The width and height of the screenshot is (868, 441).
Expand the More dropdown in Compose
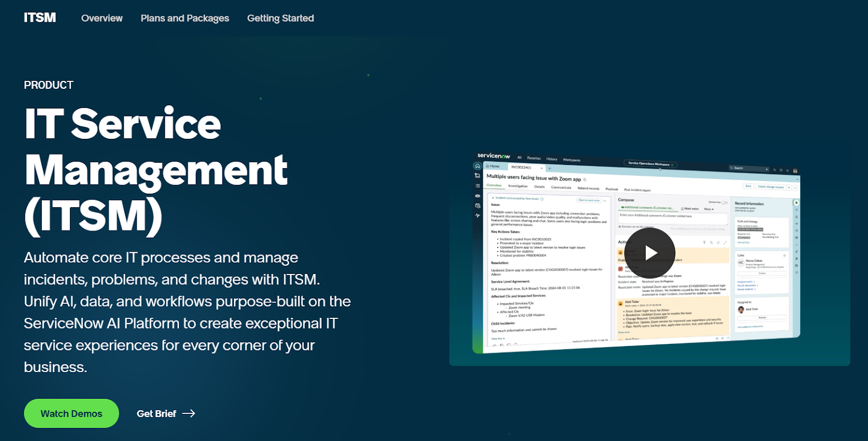[x=709, y=209]
